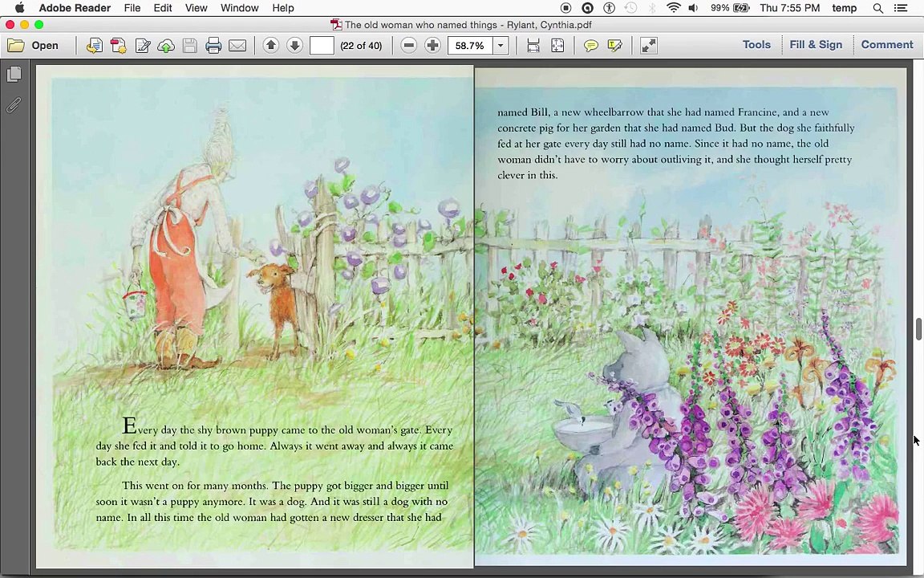The height and width of the screenshot is (578, 924).
Task: Click the battery 99% indicator
Action: tap(730, 8)
